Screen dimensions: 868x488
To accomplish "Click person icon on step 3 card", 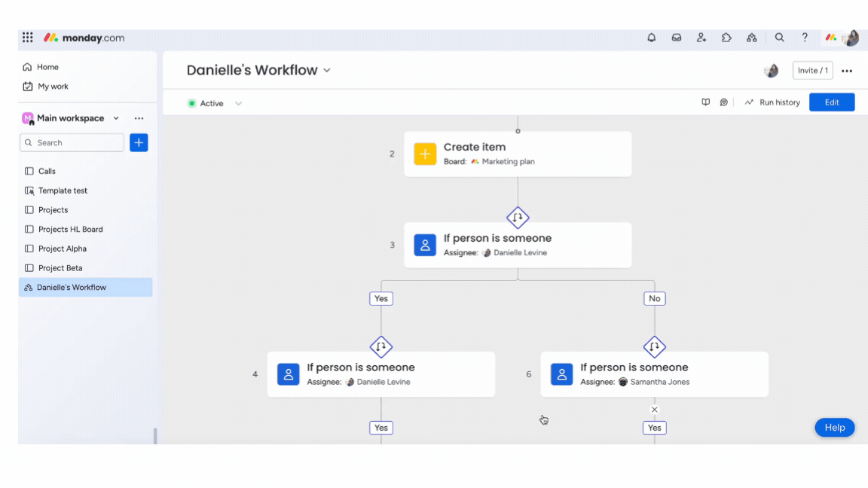I will pos(425,245).
